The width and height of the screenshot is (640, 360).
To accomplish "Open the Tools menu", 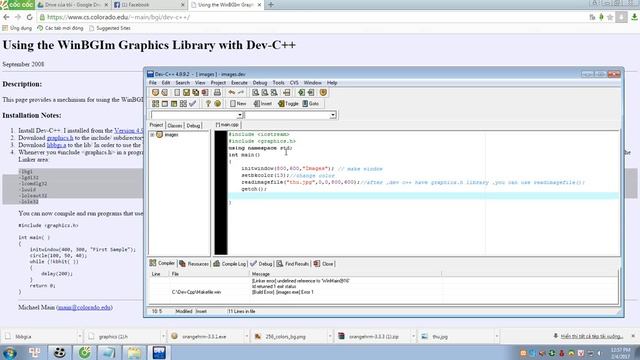I will (278, 83).
